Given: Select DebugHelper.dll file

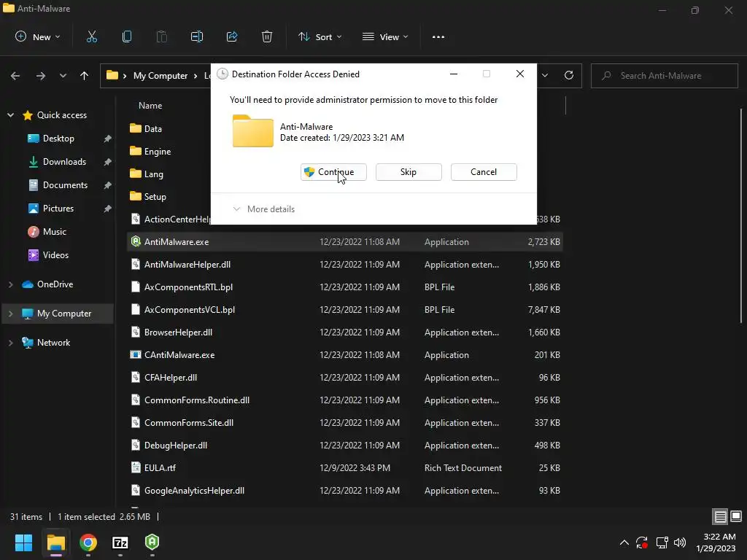Looking at the screenshot, I should [x=345, y=446].
